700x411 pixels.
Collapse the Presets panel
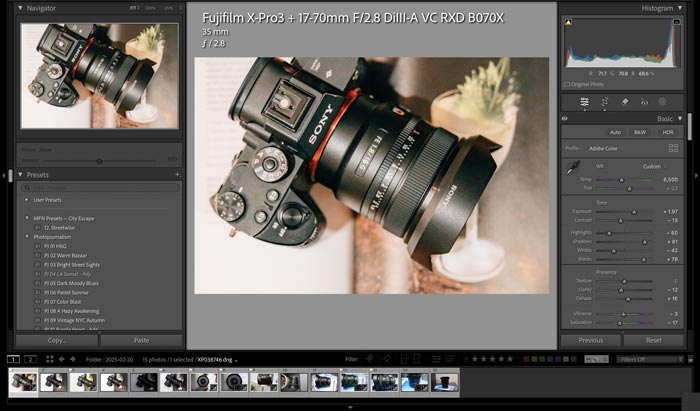pos(20,174)
